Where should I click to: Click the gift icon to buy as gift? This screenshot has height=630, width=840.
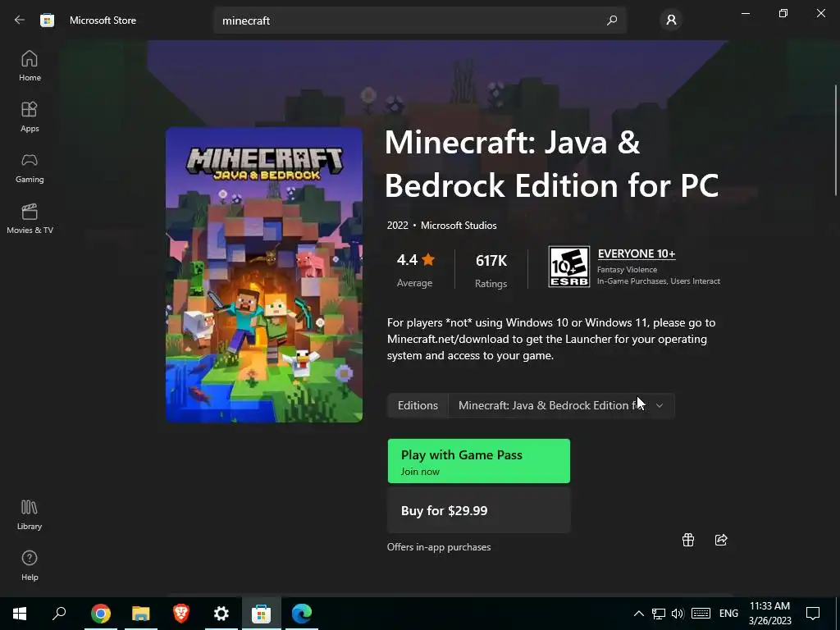(x=688, y=540)
